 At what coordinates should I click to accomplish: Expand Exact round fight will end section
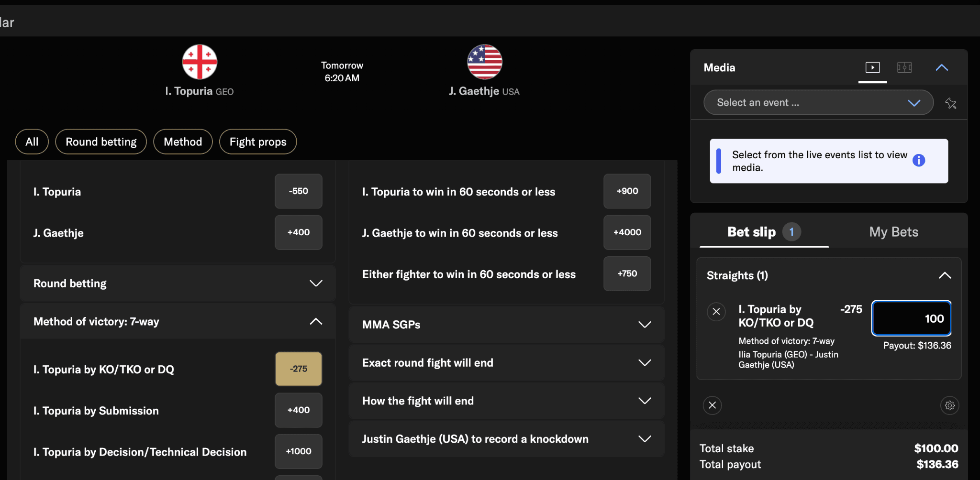506,363
